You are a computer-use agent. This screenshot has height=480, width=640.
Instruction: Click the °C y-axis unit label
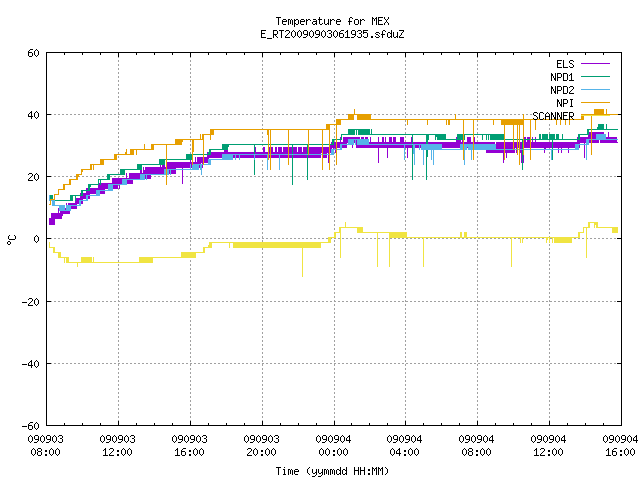11,240
